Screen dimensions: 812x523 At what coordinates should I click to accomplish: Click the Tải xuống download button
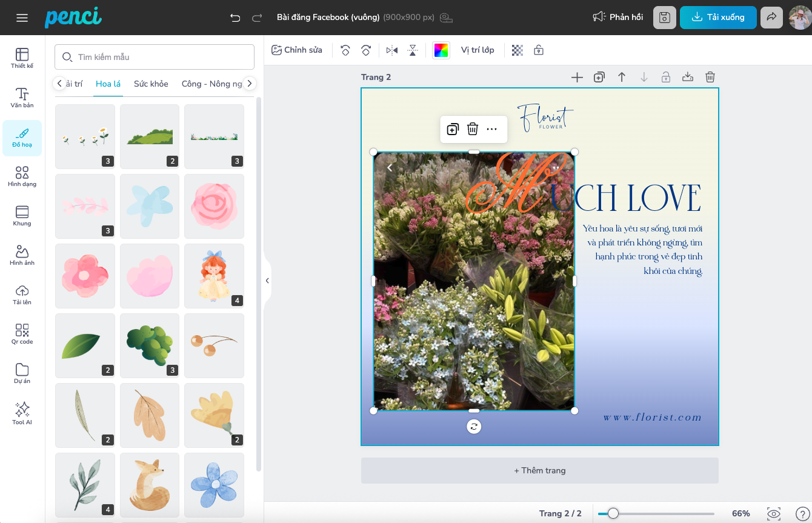718,18
